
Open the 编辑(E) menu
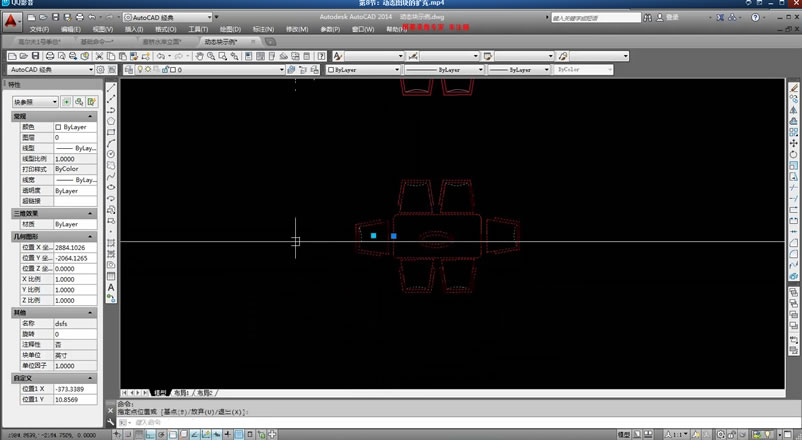point(71,29)
